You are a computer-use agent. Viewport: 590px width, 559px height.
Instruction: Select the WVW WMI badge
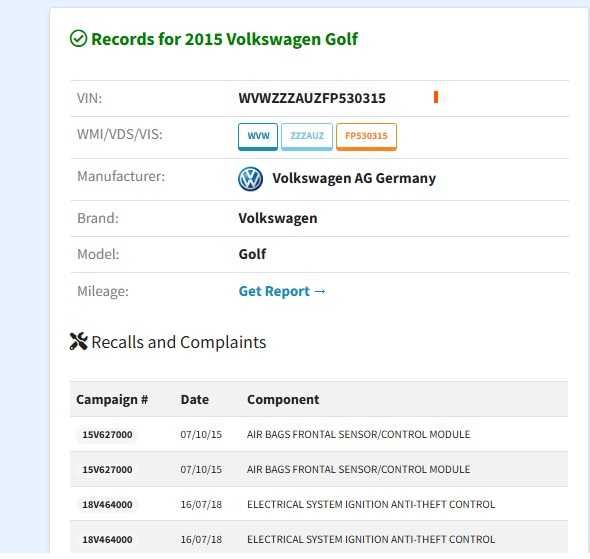(x=258, y=137)
